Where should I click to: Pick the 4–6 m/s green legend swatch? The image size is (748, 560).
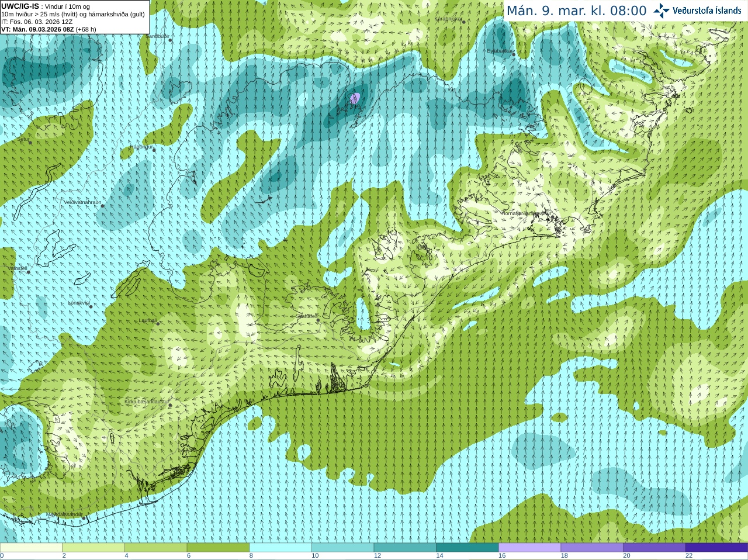(x=155, y=548)
